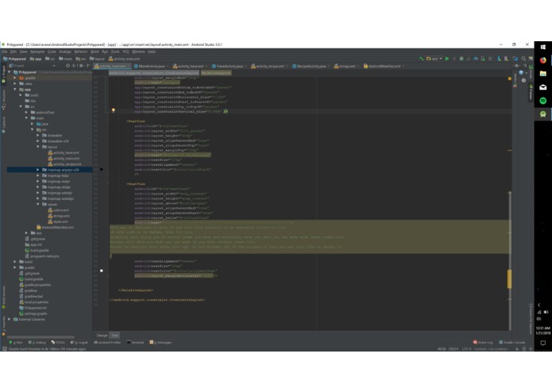552x392 pixels.
Task: Select colors.xml in values folder
Action: [x=59, y=210]
